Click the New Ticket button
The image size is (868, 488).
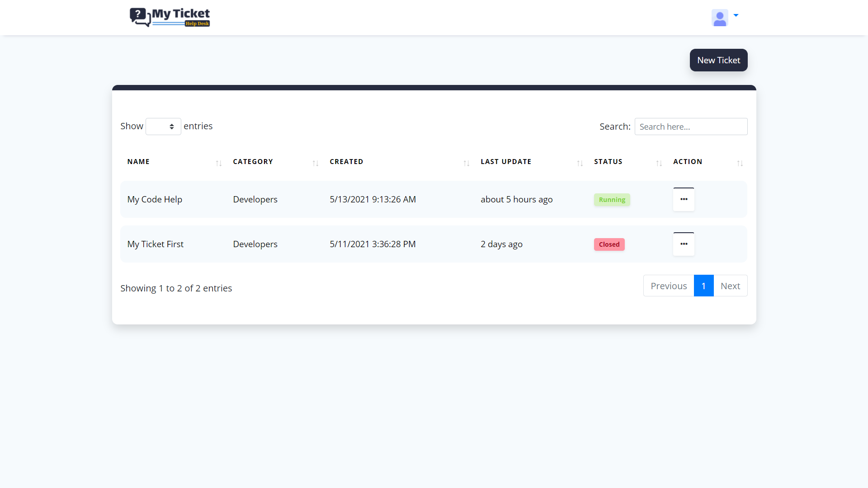(x=718, y=60)
